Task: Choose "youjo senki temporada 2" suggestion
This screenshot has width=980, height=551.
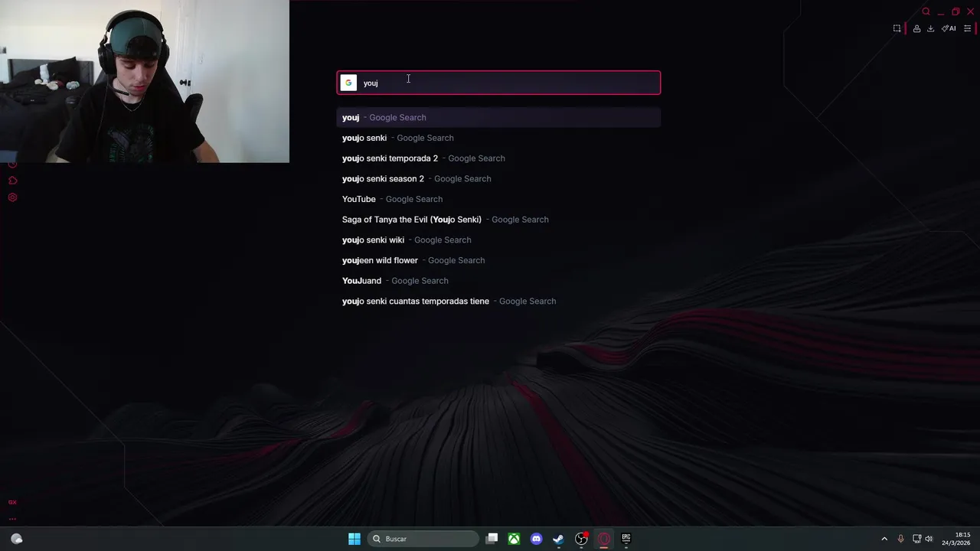Action: [498, 158]
